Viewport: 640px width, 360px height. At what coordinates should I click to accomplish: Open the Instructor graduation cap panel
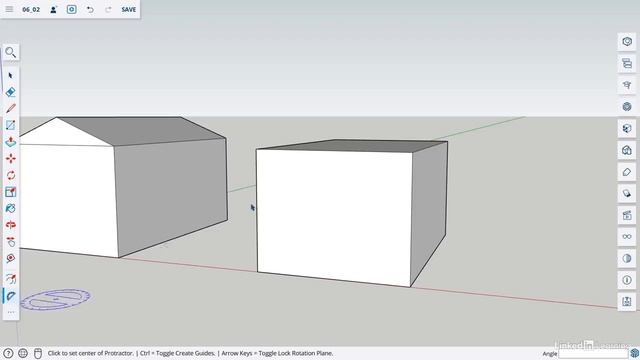pyautogui.click(x=627, y=85)
